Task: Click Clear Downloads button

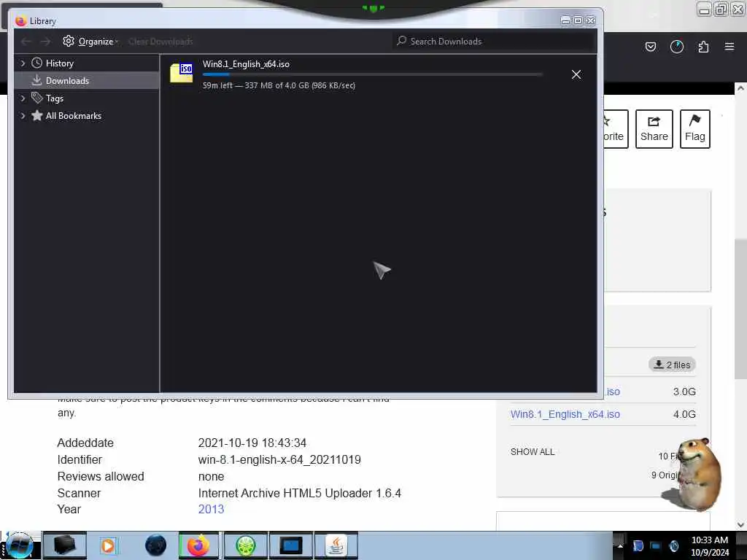Action: (160, 42)
